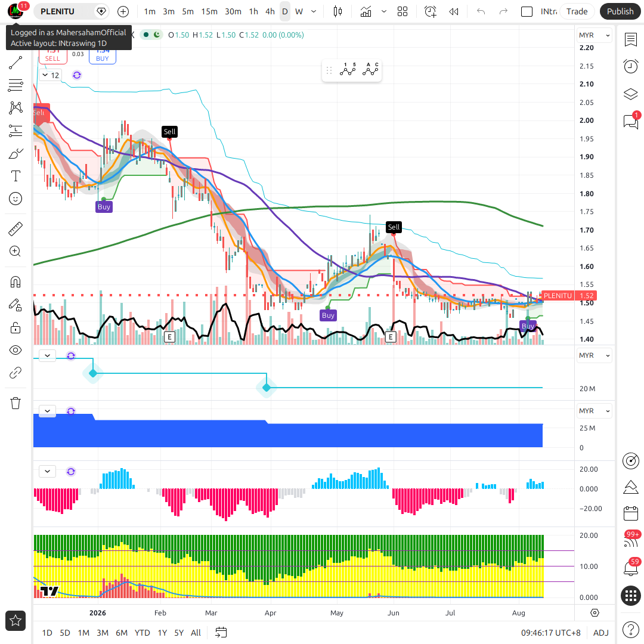Viewport: 644px width, 644px height.
Task: Select the brush drawing tool
Action: click(x=15, y=154)
